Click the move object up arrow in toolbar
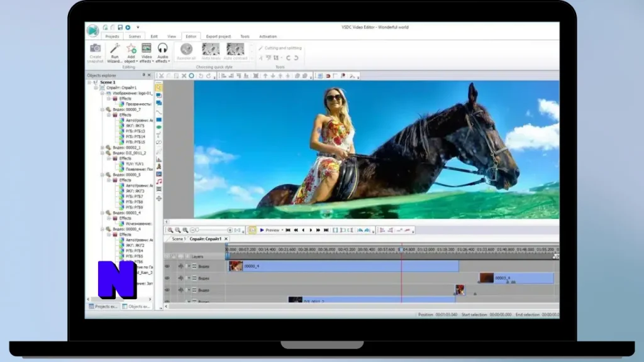This screenshot has height=362, width=644. pos(265,76)
